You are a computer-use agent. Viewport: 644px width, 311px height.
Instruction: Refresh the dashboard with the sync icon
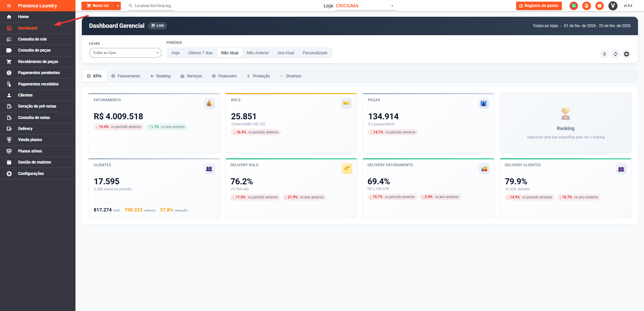(x=615, y=54)
